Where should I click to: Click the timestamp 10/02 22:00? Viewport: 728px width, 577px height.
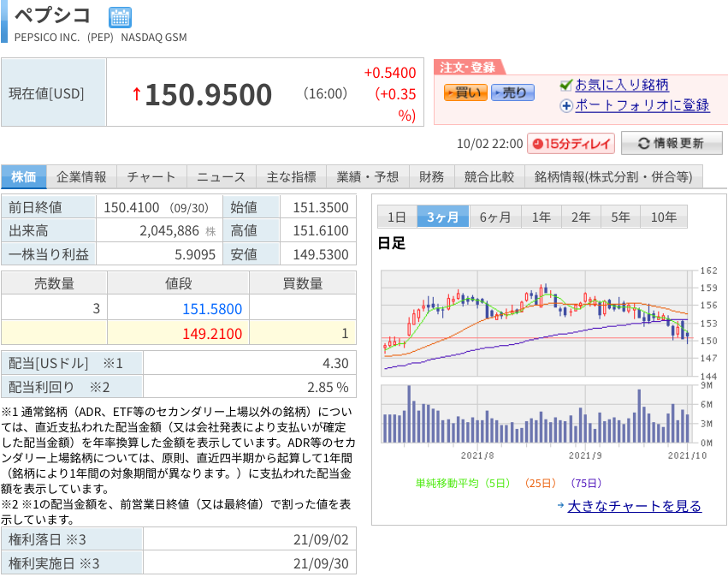(x=490, y=144)
